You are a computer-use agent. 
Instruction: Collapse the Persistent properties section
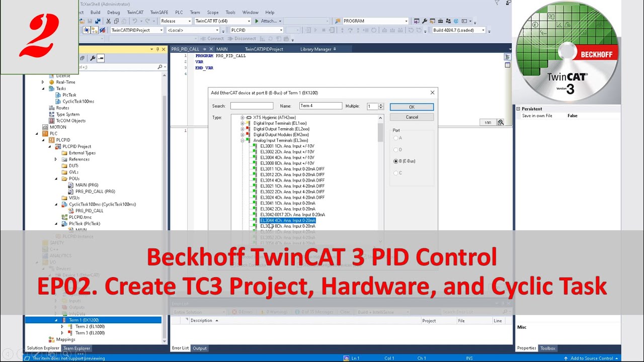coord(518,109)
